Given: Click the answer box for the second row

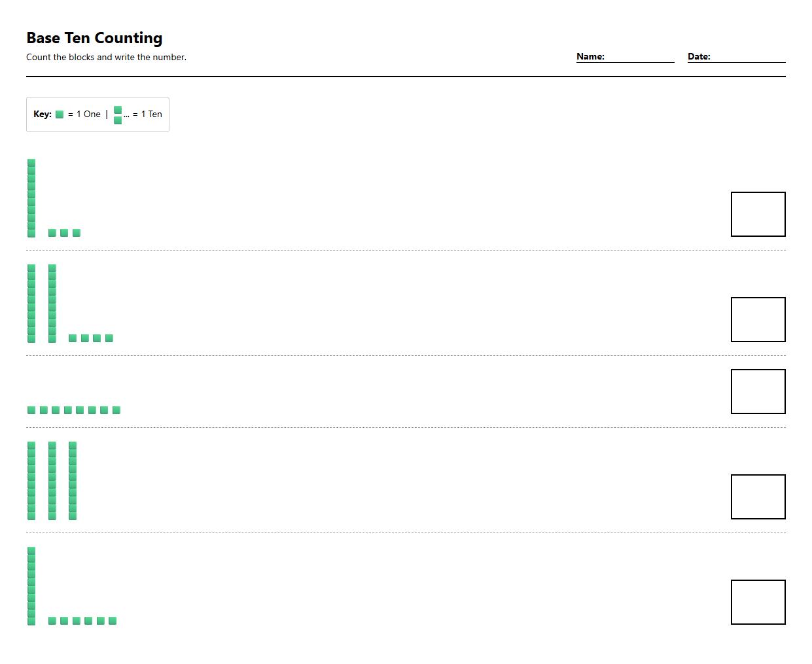Looking at the screenshot, I should 758,319.
